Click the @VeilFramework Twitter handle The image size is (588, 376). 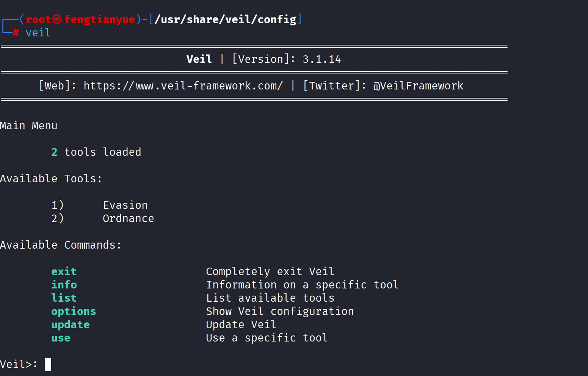[x=418, y=86]
